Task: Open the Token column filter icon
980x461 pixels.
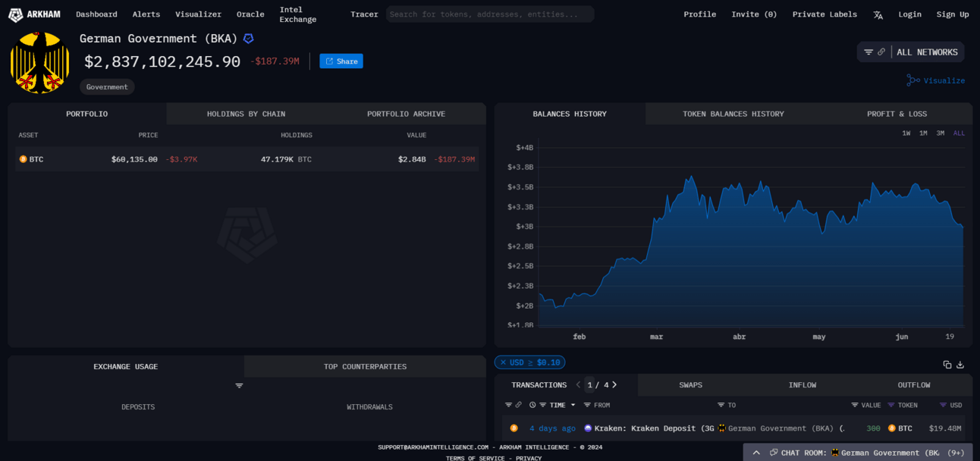Action: tap(891, 405)
